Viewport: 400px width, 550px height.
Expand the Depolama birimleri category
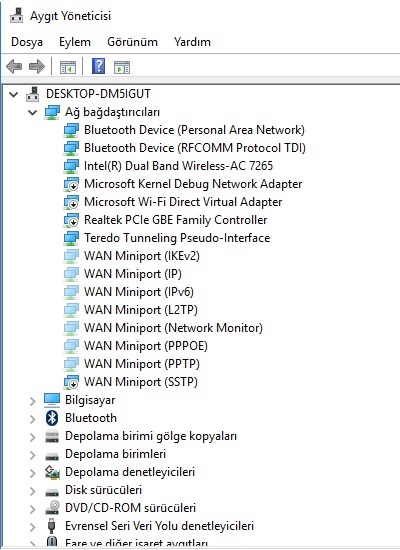coord(33,455)
